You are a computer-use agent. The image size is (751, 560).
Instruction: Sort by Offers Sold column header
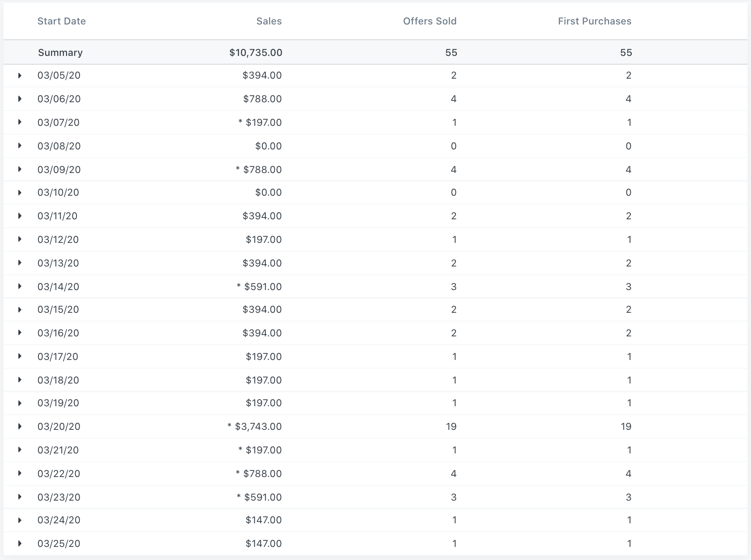(429, 21)
